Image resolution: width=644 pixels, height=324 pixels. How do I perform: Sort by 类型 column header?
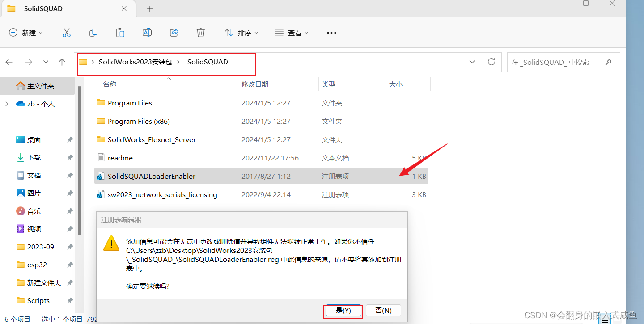(x=329, y=84)
